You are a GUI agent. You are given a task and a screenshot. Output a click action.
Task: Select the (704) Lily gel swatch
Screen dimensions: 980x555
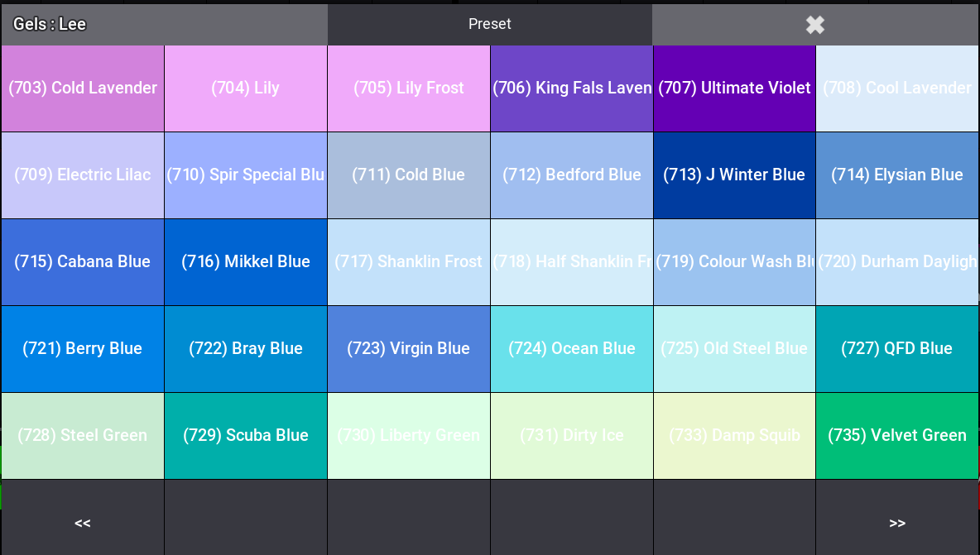[x=245, y=89]
